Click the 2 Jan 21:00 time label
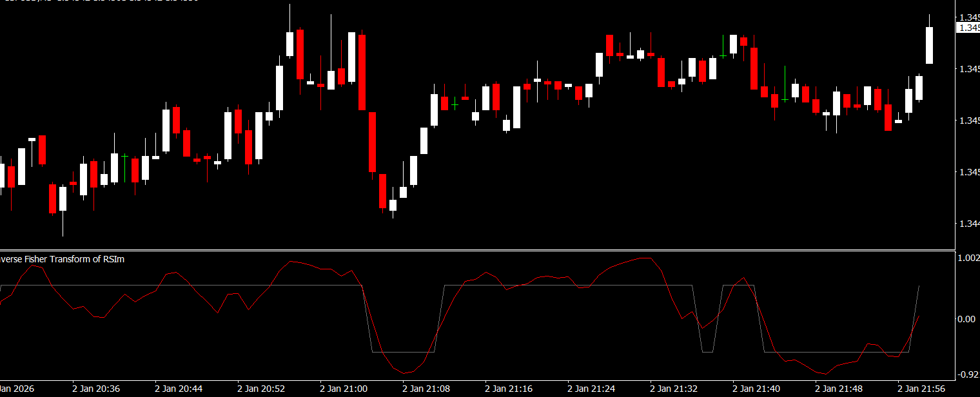 click(344, 389)
